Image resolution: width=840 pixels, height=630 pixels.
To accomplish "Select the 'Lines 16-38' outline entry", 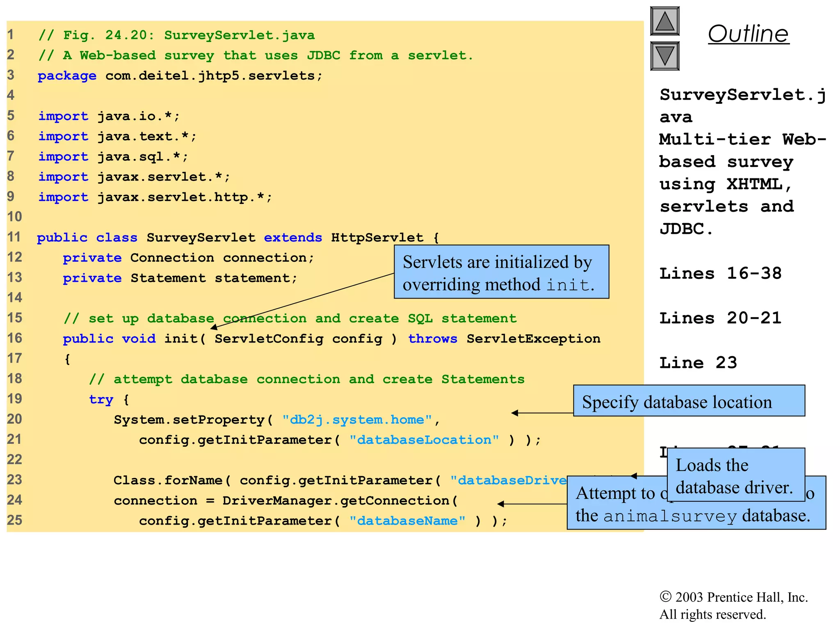I will pyautogui.click(x=720, y=273).
